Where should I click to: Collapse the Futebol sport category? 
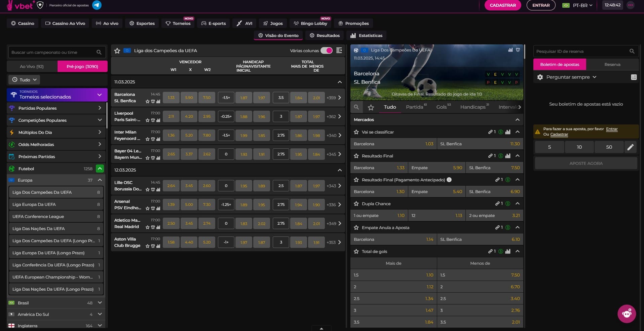100,169
